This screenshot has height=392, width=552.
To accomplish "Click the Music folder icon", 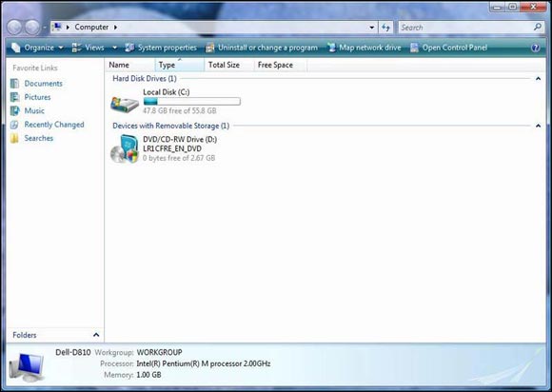I will click(x=15, y=110).
